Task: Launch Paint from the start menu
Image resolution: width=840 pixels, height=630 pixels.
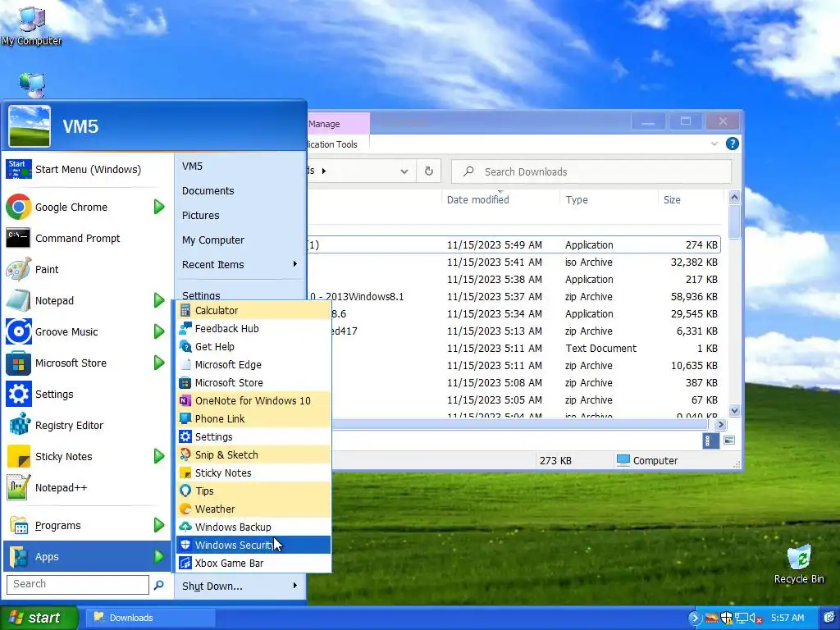Action: tap(46, 269)
